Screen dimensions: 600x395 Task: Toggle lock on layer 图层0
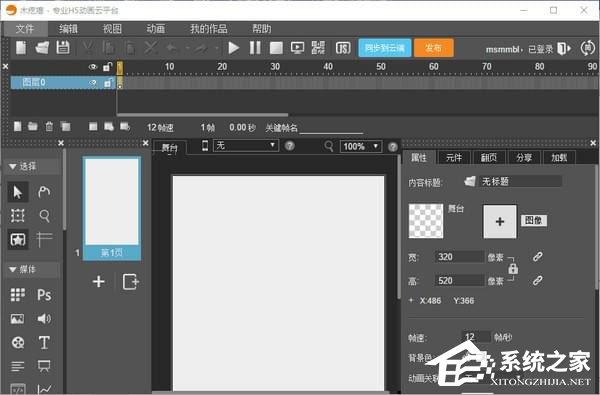click(x=108, y=83)
